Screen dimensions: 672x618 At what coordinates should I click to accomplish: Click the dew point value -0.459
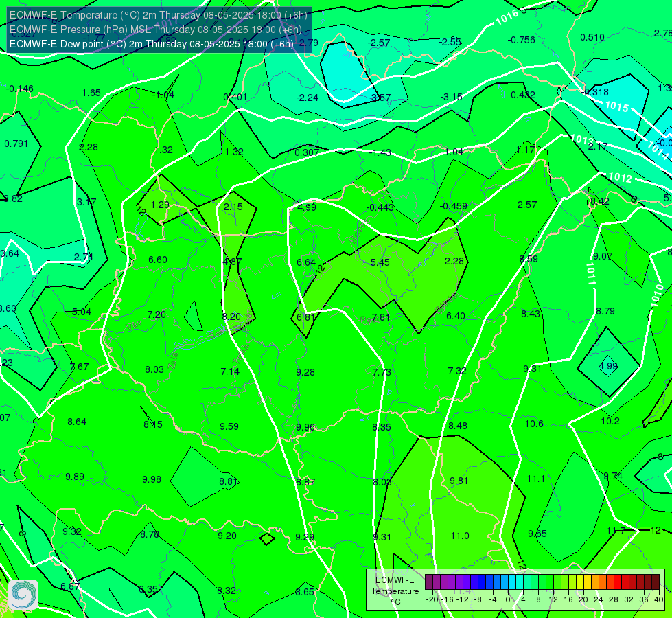(x=454, y=206)
